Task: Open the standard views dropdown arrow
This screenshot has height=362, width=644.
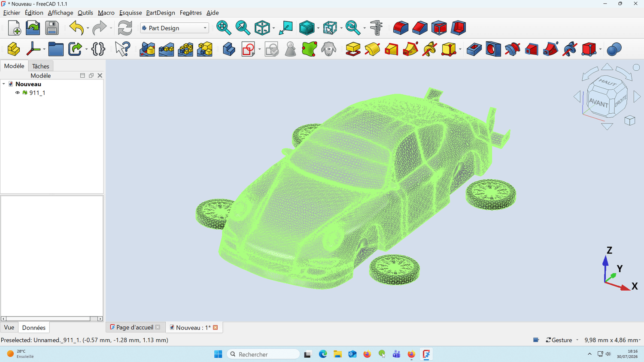Action: tap(273, 28)
